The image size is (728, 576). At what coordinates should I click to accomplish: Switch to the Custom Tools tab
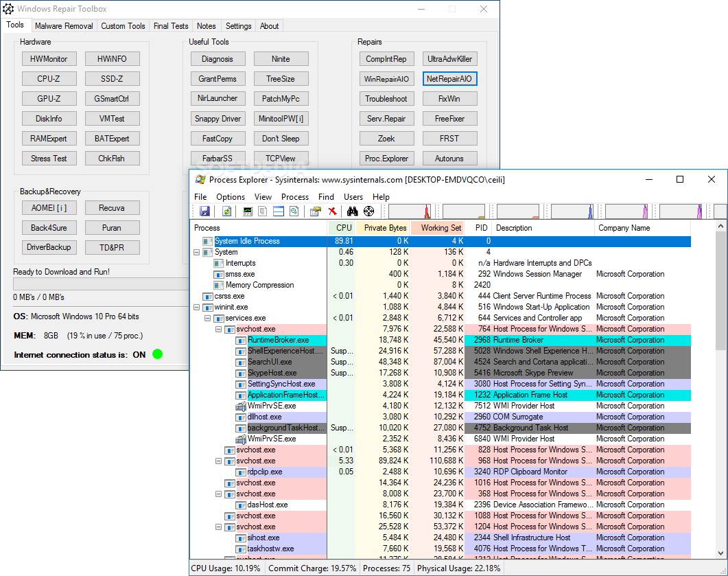click(123, 26)
